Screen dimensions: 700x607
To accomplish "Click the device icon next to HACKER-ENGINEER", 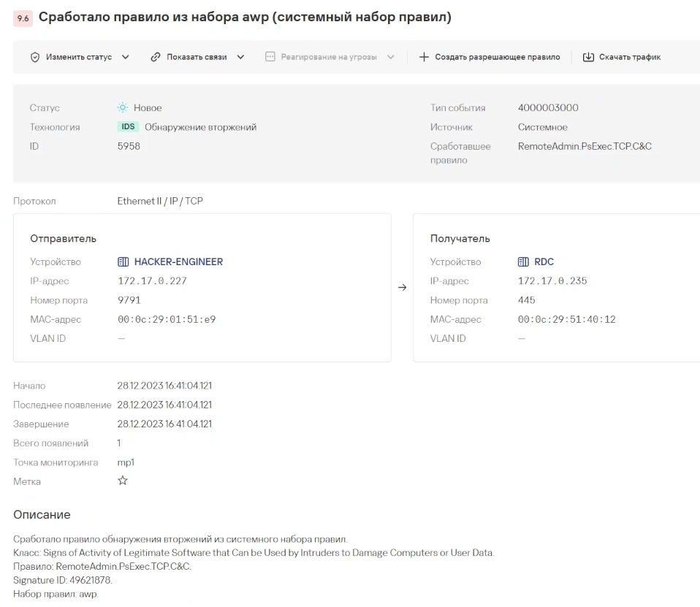I will 123,262.
